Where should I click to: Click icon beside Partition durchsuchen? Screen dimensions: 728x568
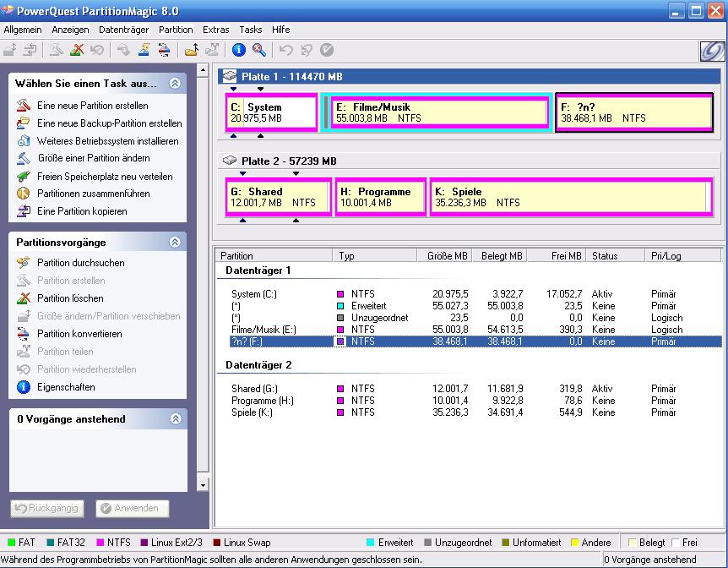(23, 263)
